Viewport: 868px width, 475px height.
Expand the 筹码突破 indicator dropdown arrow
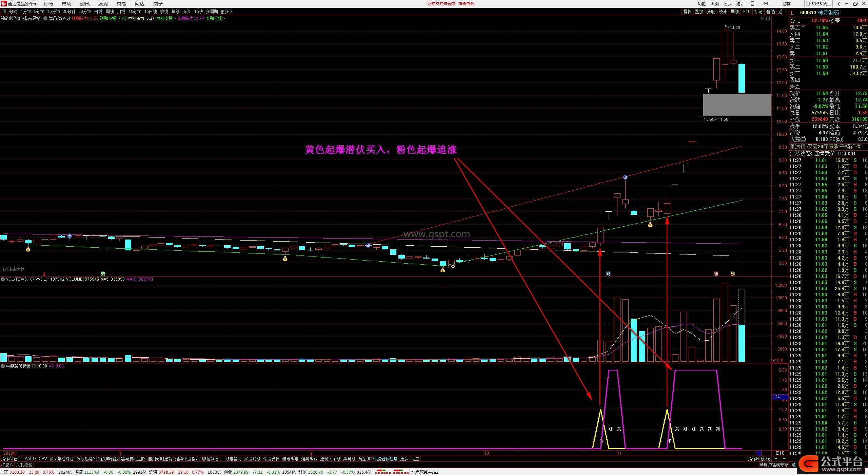[45, 18]
